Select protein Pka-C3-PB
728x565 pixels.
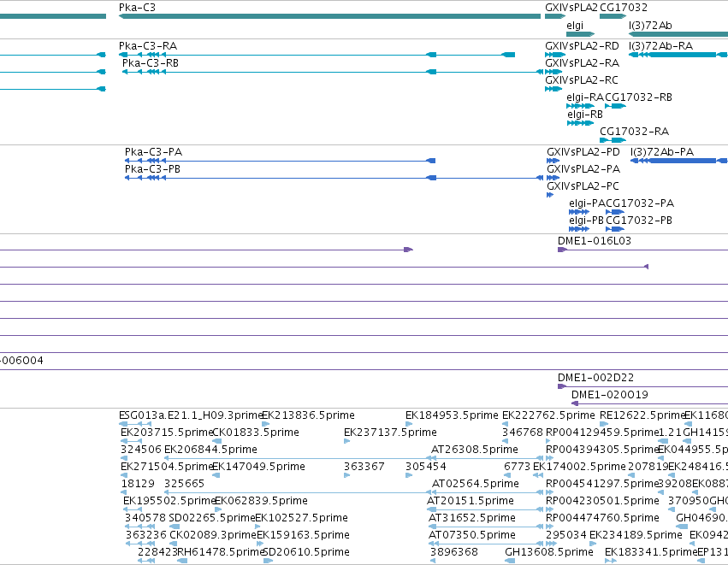pos(334,178)
